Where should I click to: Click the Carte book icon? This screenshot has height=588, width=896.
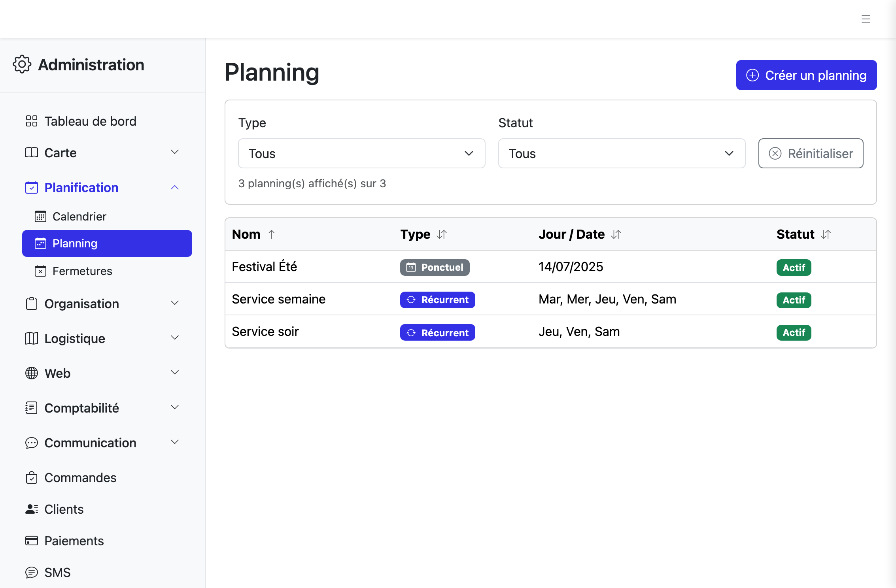pyautogui.click(x=32, y=153)
